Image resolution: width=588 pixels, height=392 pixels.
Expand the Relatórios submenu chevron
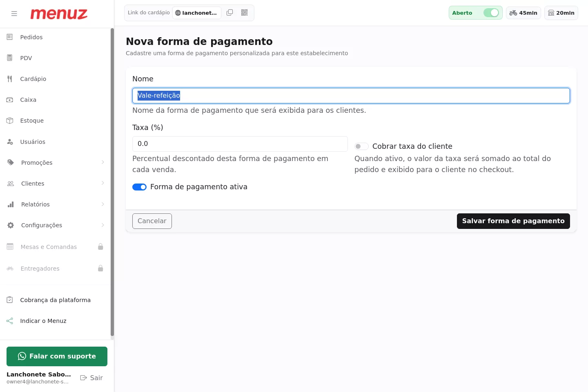pyautogui.click(x=103, y=204)
